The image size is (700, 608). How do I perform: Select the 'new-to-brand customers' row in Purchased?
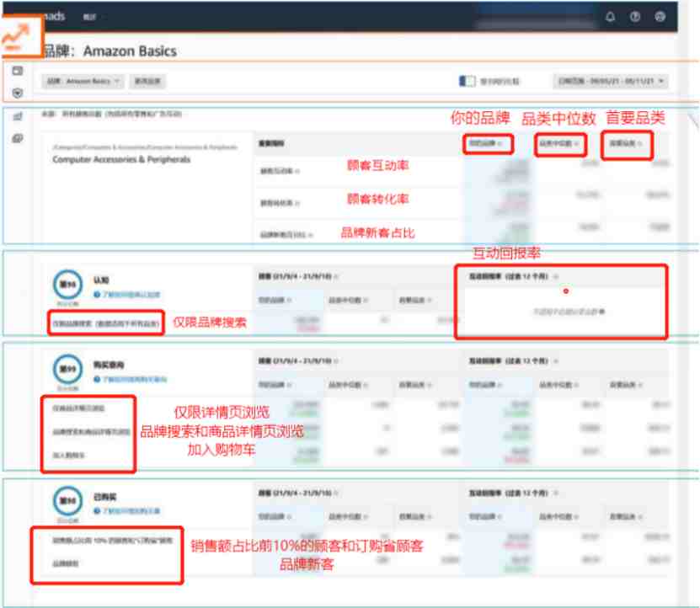(x=66, y=564)
